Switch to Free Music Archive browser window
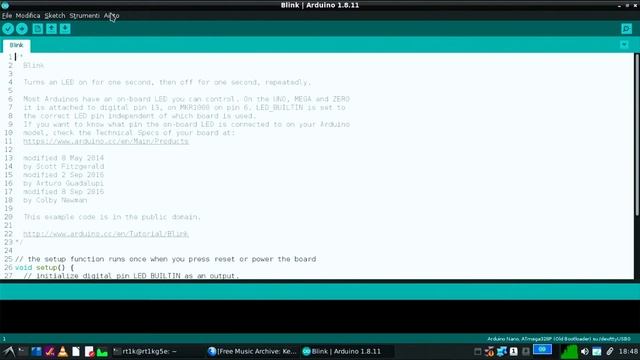 [x=252, y=351]
